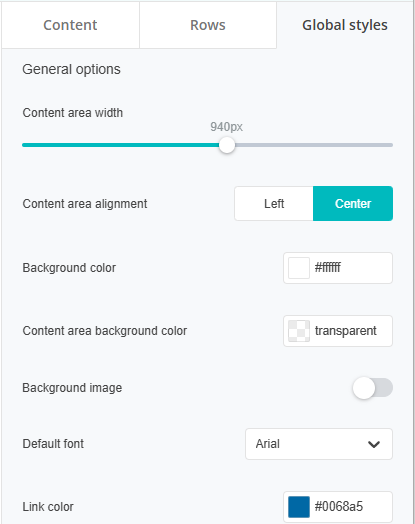Enable the Background image toggle
This screenshot has width=415, height=524.
click(x=373, y=388)
